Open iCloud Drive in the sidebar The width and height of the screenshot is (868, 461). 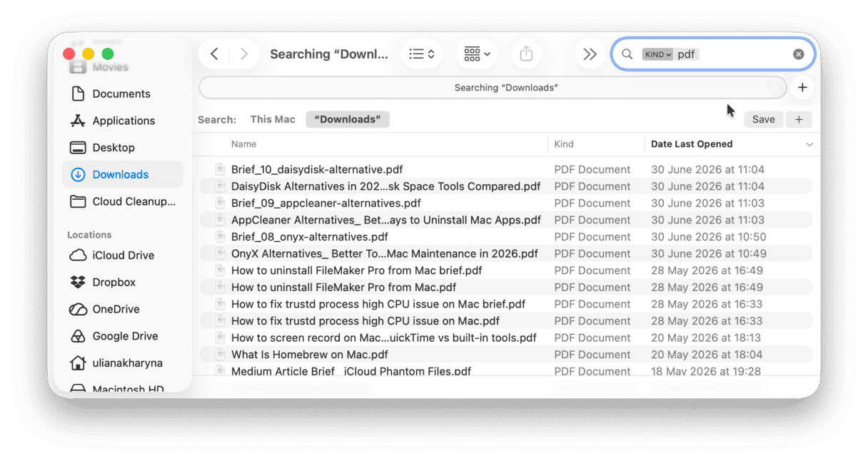tap(123, 255)
